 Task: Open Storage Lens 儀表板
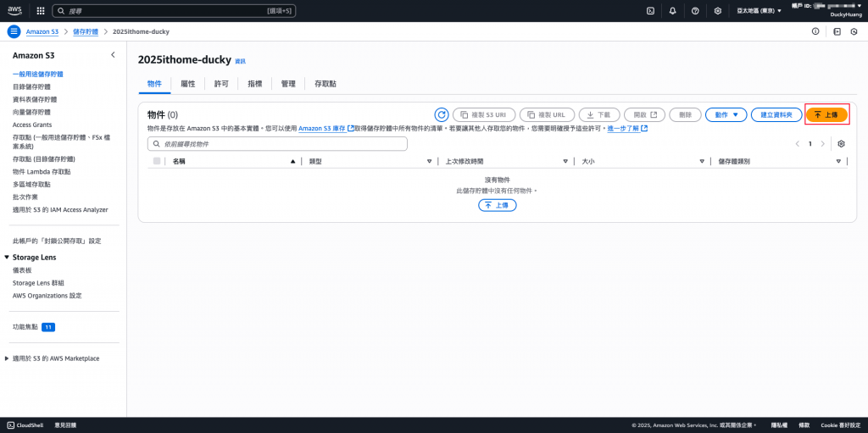[22, 270]
